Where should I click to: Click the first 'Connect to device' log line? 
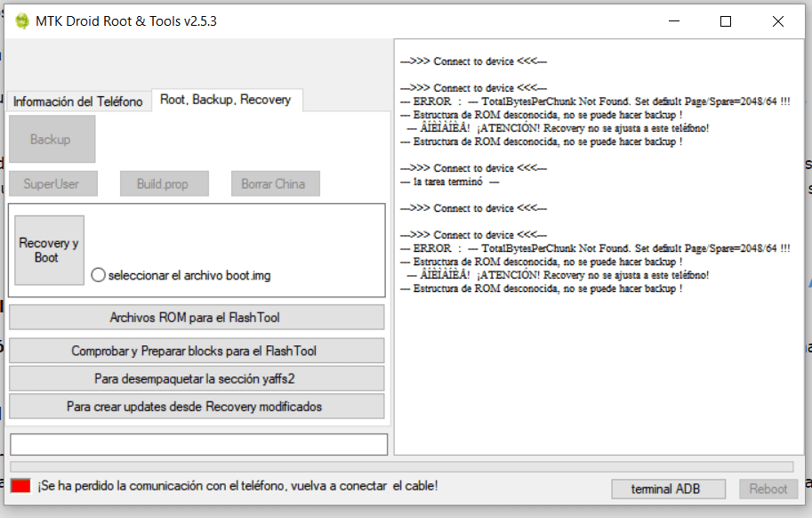(473, 61)
